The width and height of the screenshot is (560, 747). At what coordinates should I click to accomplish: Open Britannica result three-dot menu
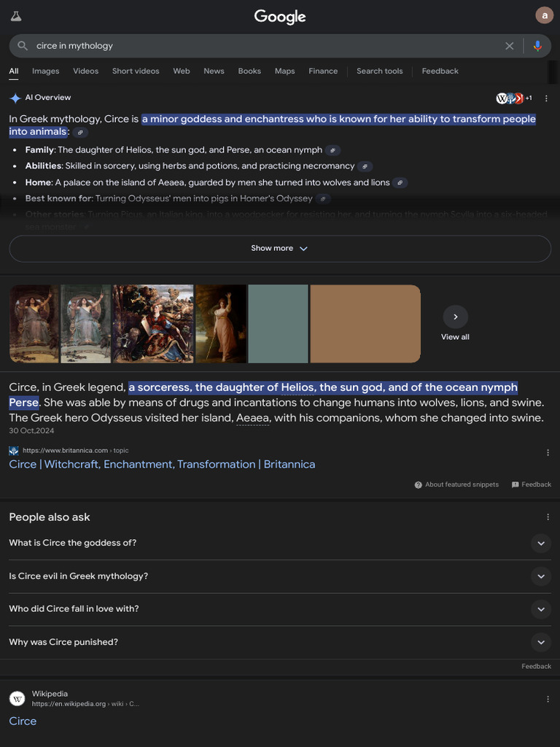pos(548,453)
